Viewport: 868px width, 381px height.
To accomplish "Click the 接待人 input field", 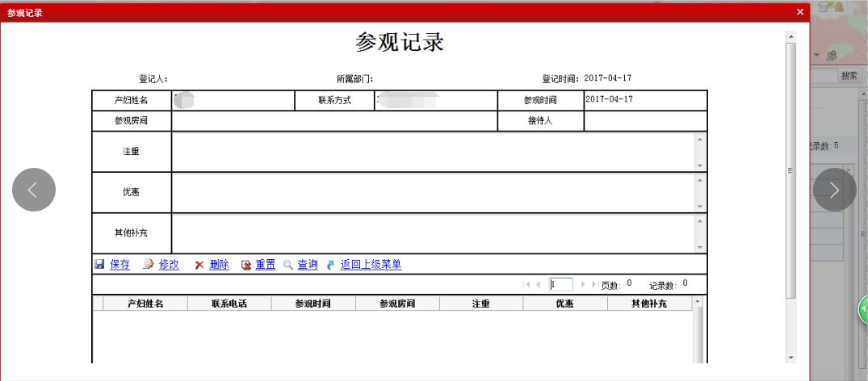I will tap(645, 121).
